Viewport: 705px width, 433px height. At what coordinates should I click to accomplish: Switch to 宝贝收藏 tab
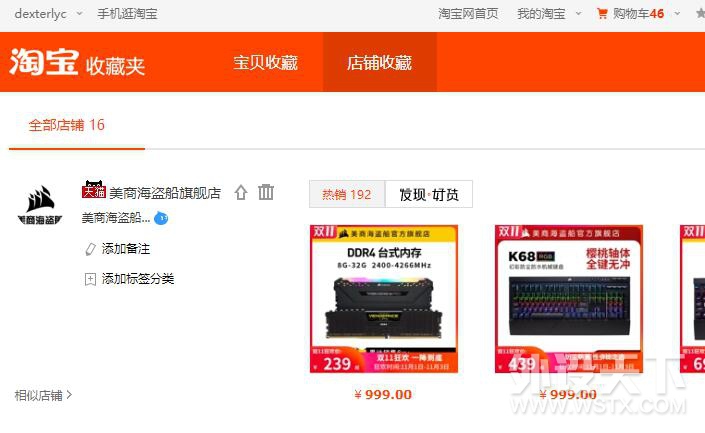coord(265,62)
